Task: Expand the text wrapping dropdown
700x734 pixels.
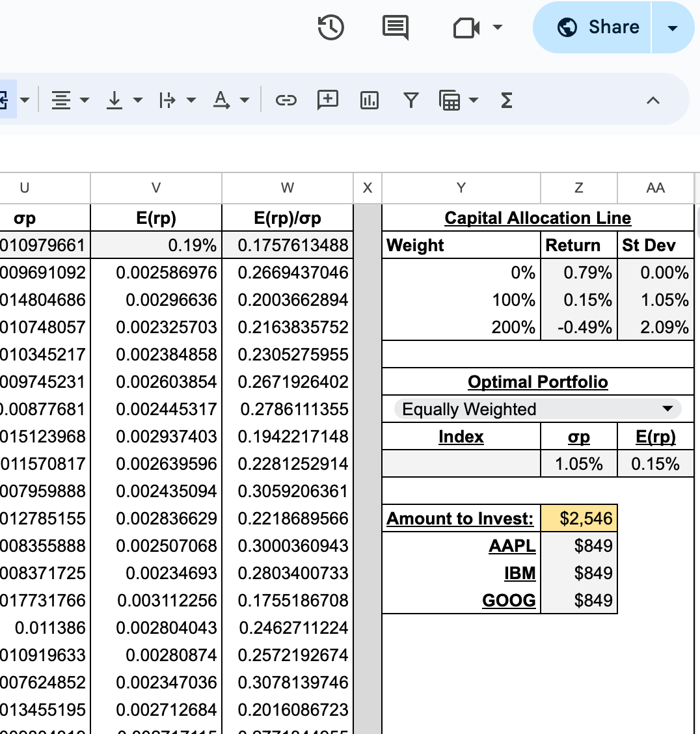Action: pos(177,100)
